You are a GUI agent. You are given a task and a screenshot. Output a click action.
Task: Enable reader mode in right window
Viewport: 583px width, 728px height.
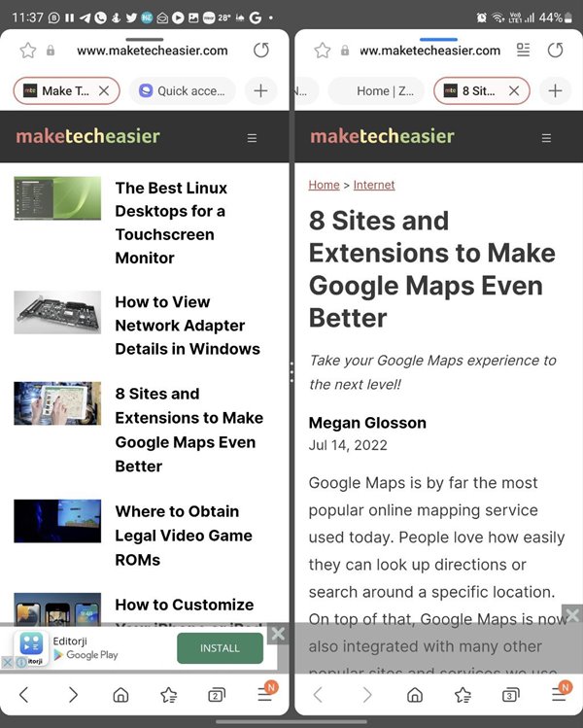click(523, 50)
